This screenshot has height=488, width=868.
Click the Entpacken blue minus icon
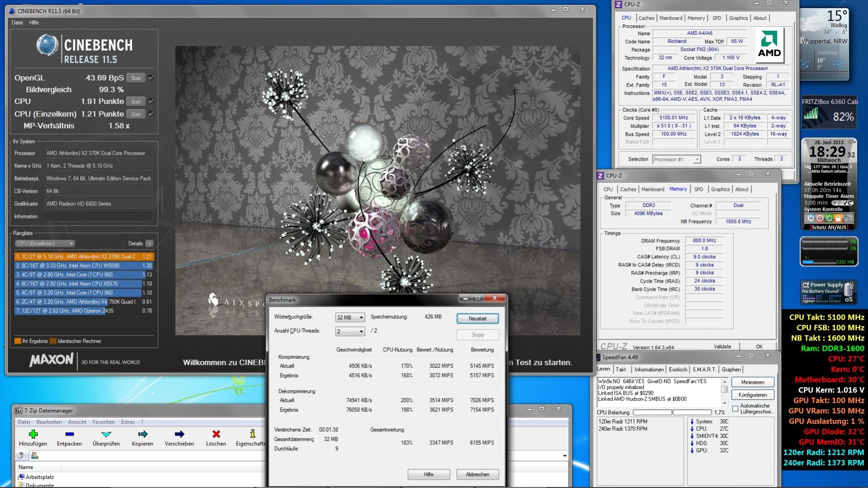click(69, 434)
